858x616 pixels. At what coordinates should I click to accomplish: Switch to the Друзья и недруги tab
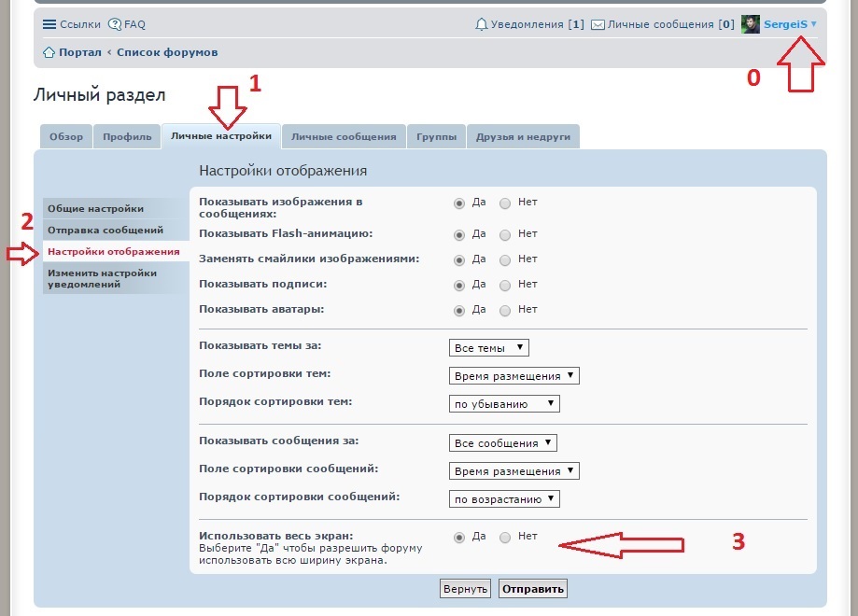coord(523,136)
